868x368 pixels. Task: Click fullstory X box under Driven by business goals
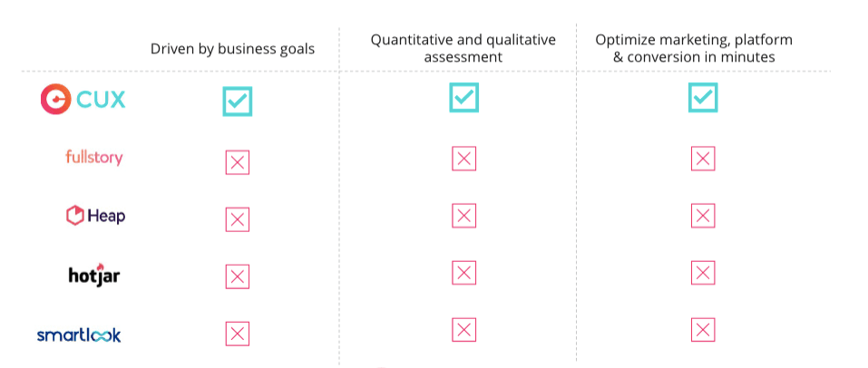[238, 162]
